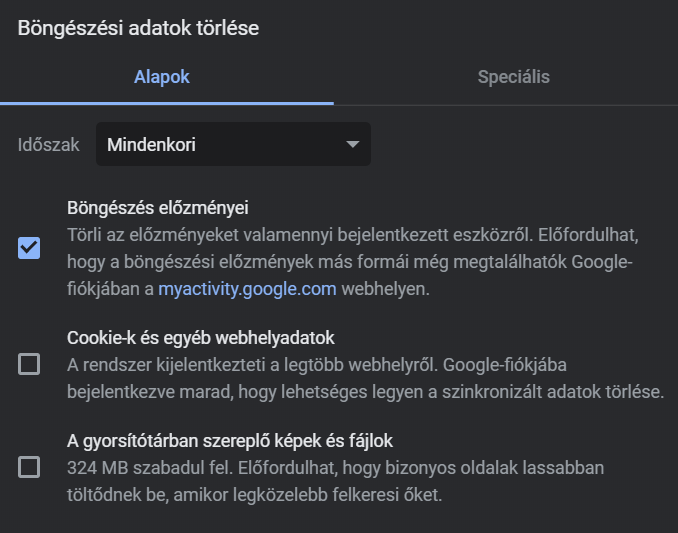Click the description starting with A rendszer kijelentkezteti
The image size is (678, 533).
point(365,378)
